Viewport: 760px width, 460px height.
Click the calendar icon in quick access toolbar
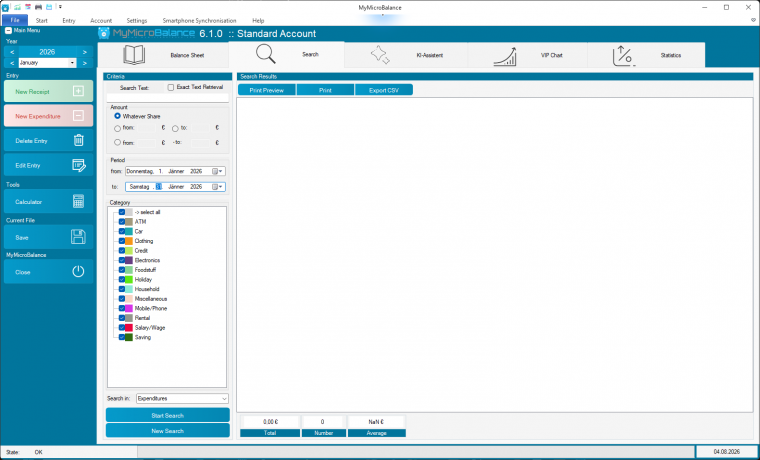click(x=28, y=7)
